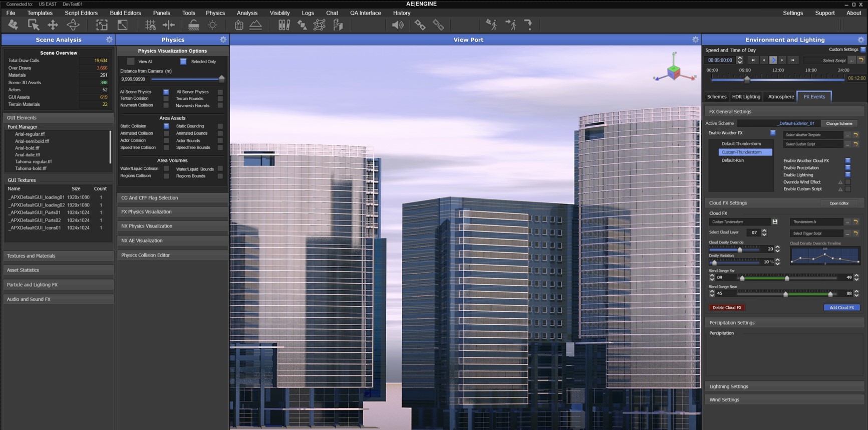
Task: Click the sun lighting icon in toolbar
Action: tap(213, 25)
